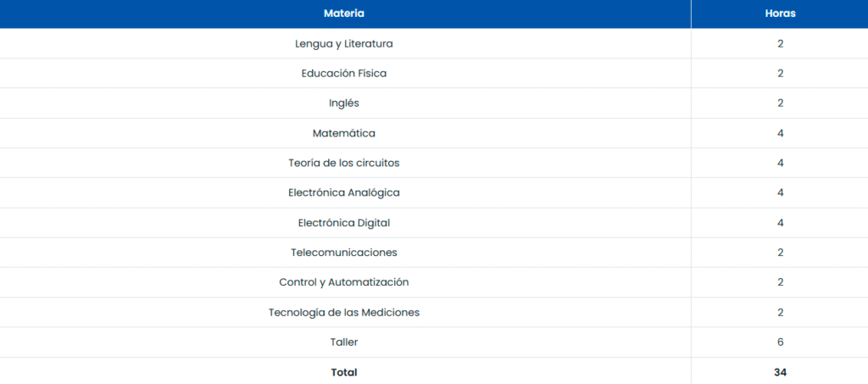Click the Horas column header
This screenshot has height=384, width=868.
coord(780,14)
